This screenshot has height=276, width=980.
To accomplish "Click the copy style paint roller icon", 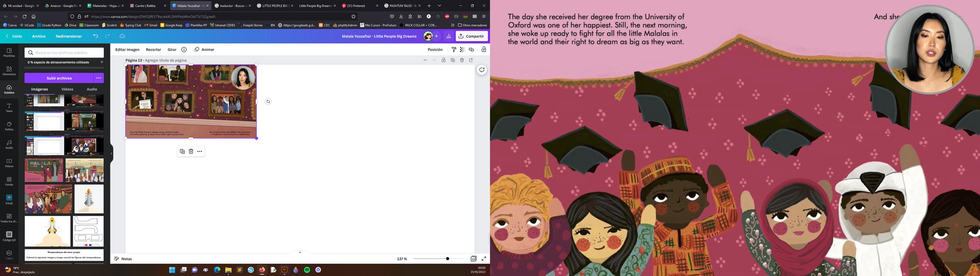I will click(x=454, y=50).
